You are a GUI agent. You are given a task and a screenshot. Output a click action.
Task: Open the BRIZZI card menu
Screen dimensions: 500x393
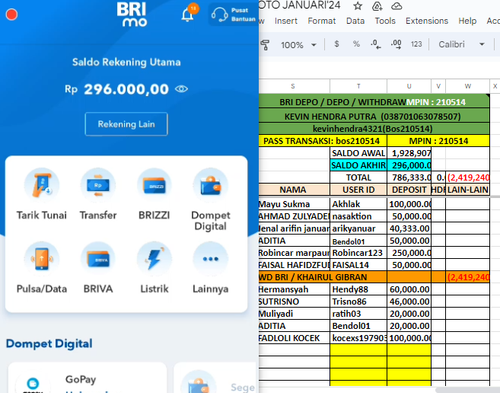(154, 195)
